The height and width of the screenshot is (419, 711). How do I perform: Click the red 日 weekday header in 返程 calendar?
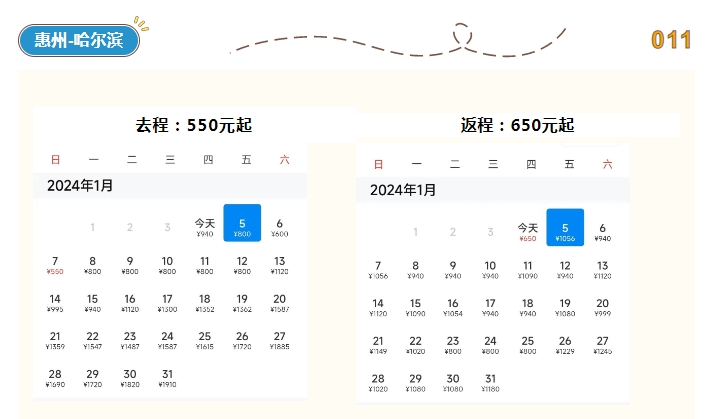point(378,164)
